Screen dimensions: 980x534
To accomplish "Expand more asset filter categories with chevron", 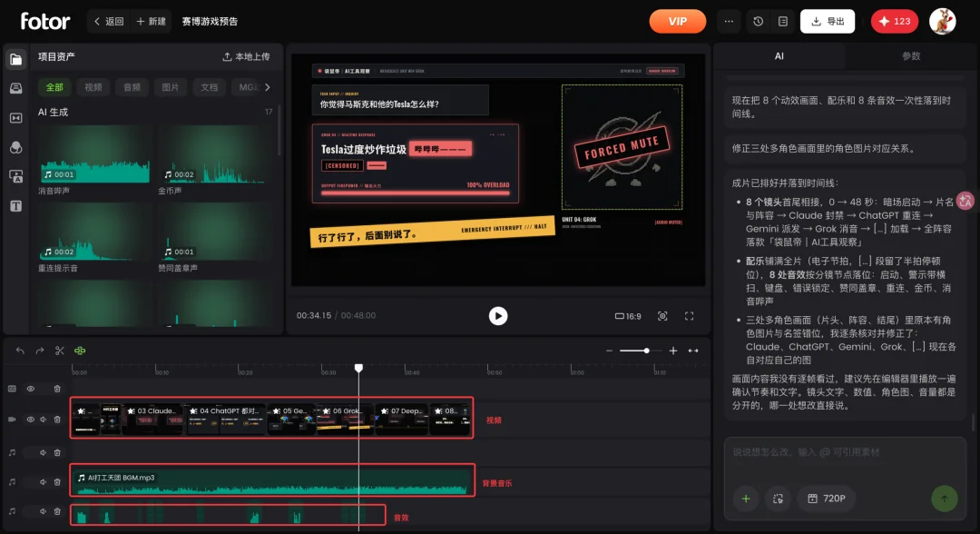I will [268, 87].
